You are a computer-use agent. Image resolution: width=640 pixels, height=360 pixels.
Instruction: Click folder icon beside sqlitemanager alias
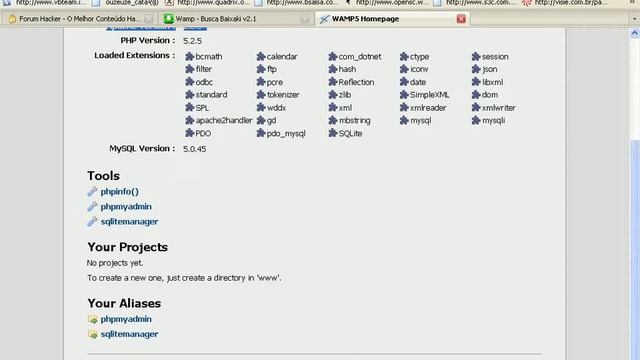pyautogui.click(x=93, y=334)
